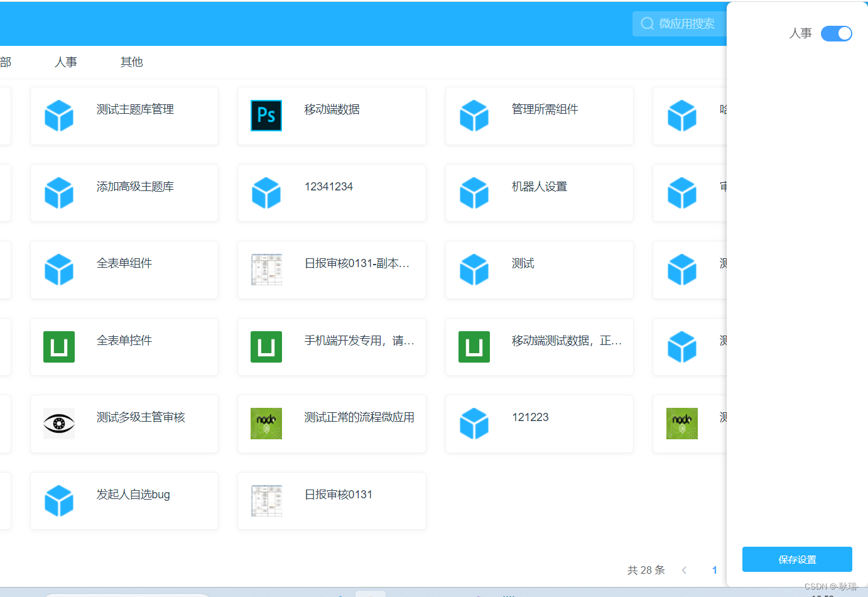Screen dimensions: 868x597
Task: Click the green U icon for 移动端测试数据
Action: (474, 347)
